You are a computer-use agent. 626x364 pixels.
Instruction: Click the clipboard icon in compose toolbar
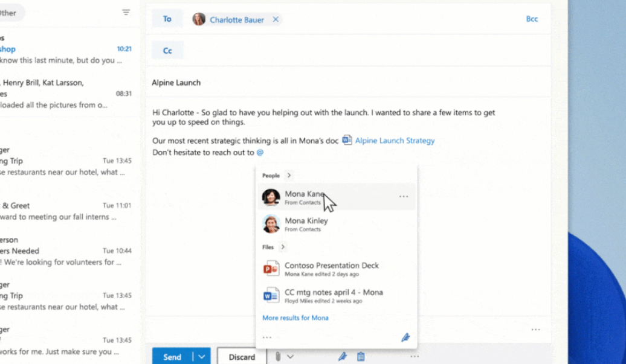pos(361,356)
